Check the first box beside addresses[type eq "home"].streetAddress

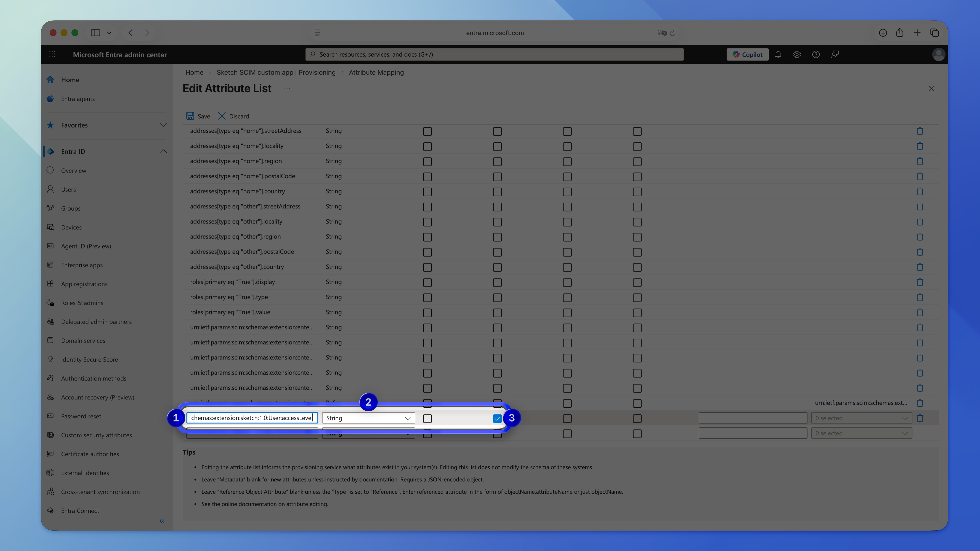click(427, 131)
